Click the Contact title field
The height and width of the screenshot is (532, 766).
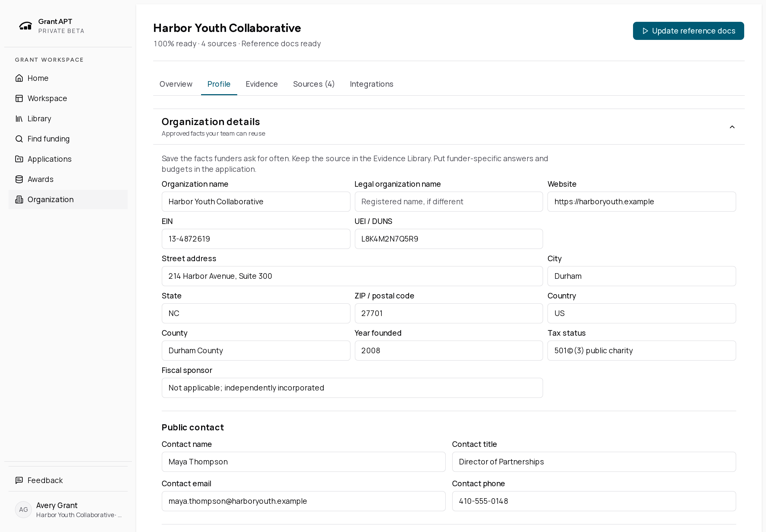pos(594,462)
